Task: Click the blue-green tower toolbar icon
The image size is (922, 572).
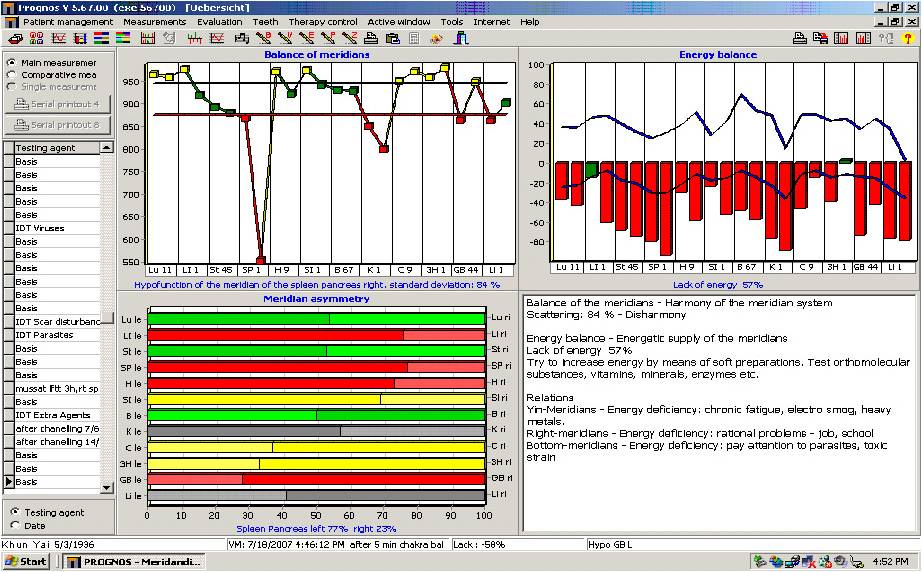Action: pyautogui.click(x=461, y=39)
